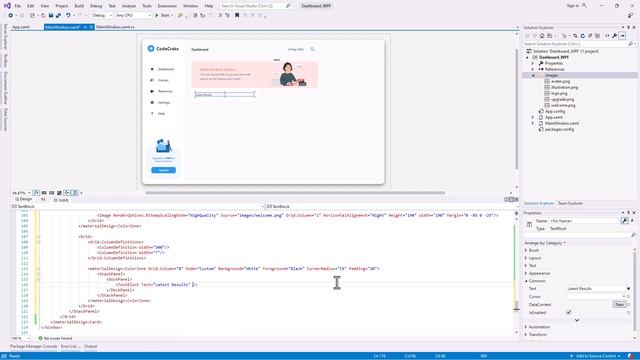Click wrench Properties icon in Properties panel

[624, 221]
